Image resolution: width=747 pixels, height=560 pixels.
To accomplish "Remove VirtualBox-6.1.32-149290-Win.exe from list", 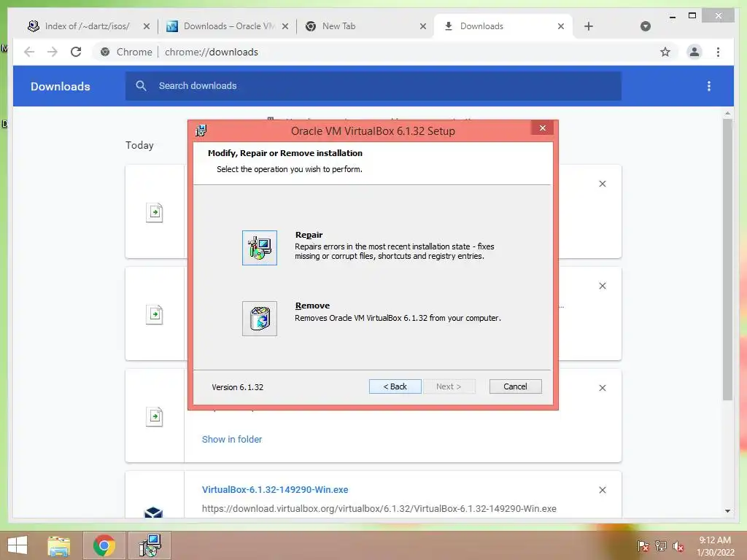I will tap(602, 490).
